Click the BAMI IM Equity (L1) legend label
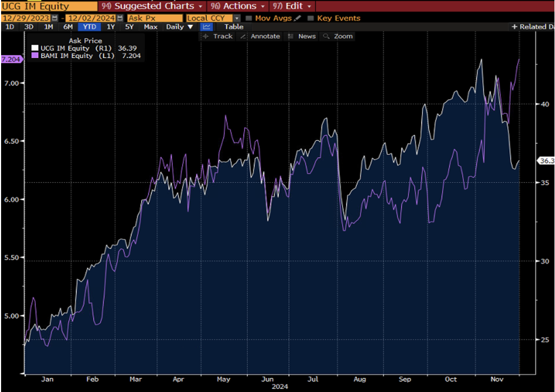Screen dimensions: 555x392 tap(78, 56)
